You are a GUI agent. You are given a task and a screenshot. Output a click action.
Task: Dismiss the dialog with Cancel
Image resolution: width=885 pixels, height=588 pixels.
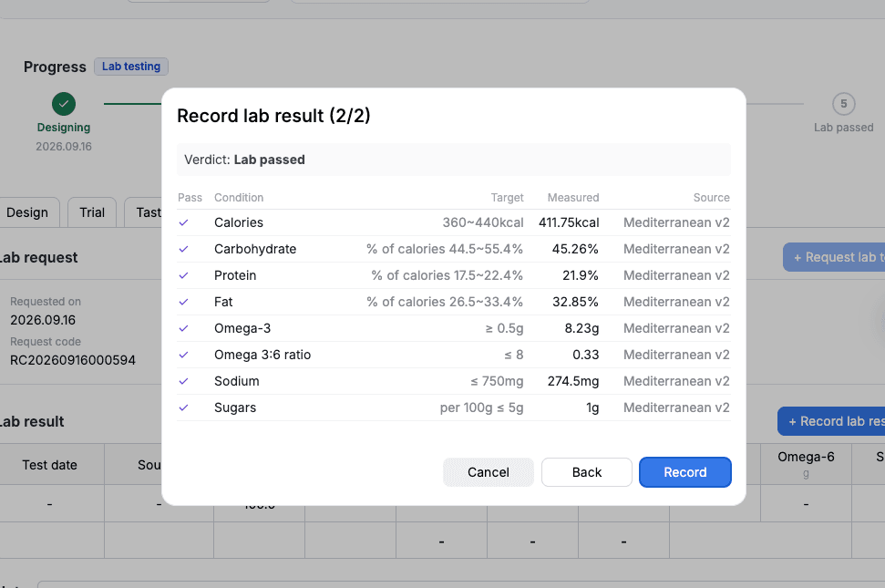(489, 472)
